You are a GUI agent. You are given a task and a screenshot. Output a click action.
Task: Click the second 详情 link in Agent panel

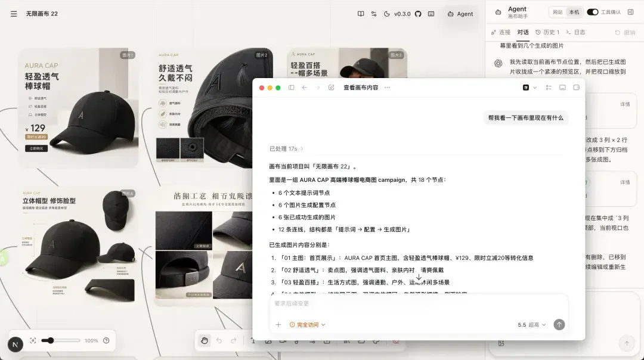pyautogui.click(x=625, y=182)
